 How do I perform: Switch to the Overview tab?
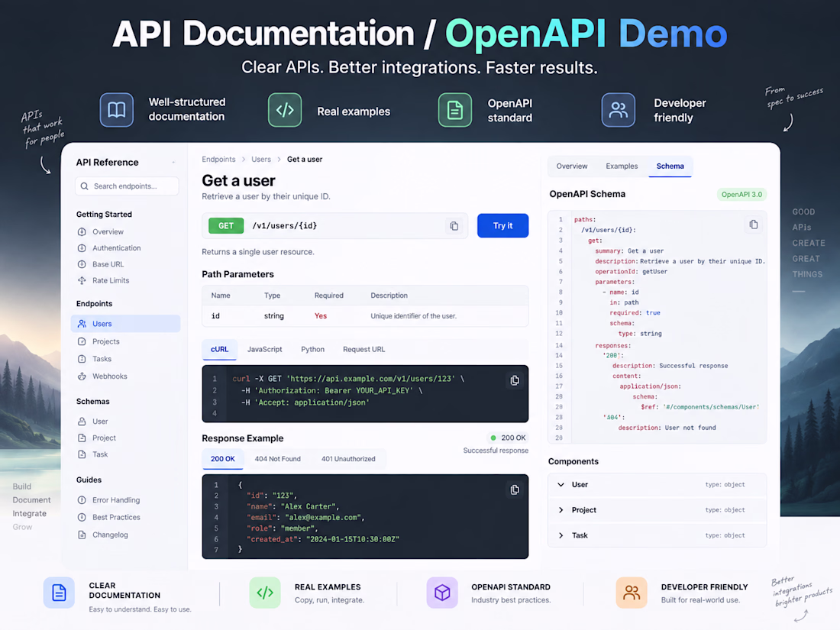click(572, 166)
